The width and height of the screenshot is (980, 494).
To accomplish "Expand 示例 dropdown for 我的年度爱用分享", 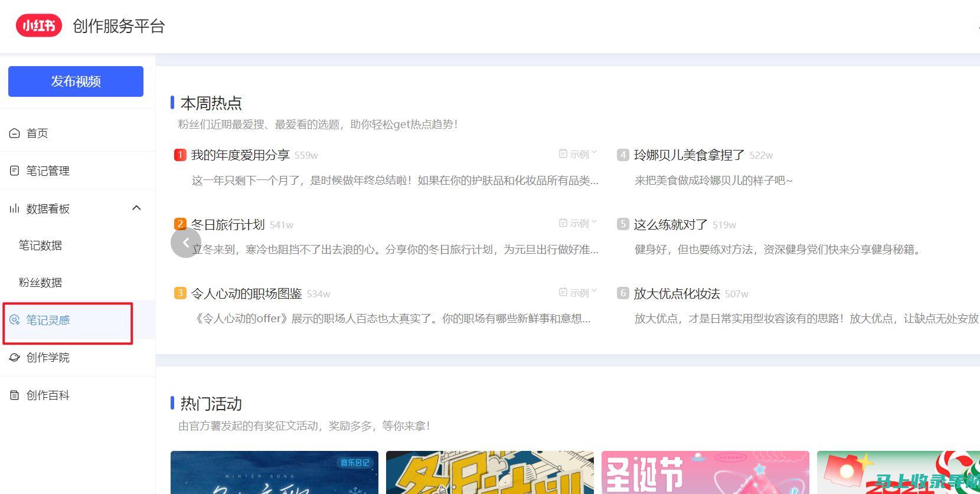I will coord(578,154).
